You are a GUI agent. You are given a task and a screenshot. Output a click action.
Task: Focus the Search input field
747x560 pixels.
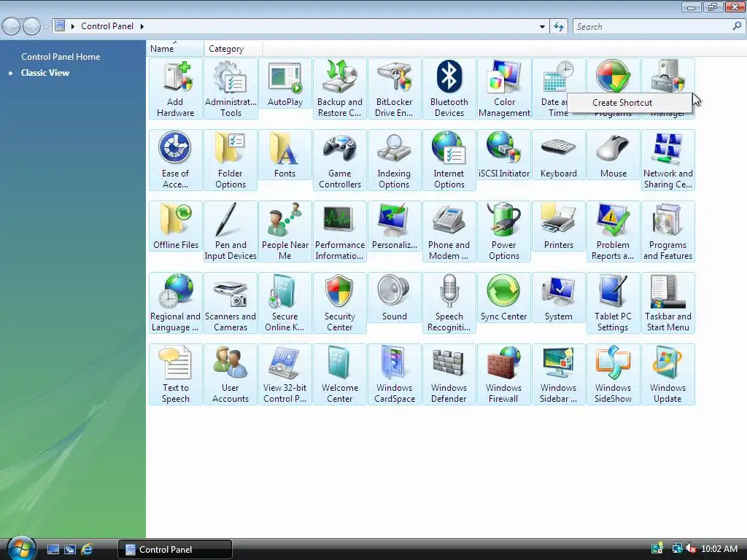click(652, 27)
